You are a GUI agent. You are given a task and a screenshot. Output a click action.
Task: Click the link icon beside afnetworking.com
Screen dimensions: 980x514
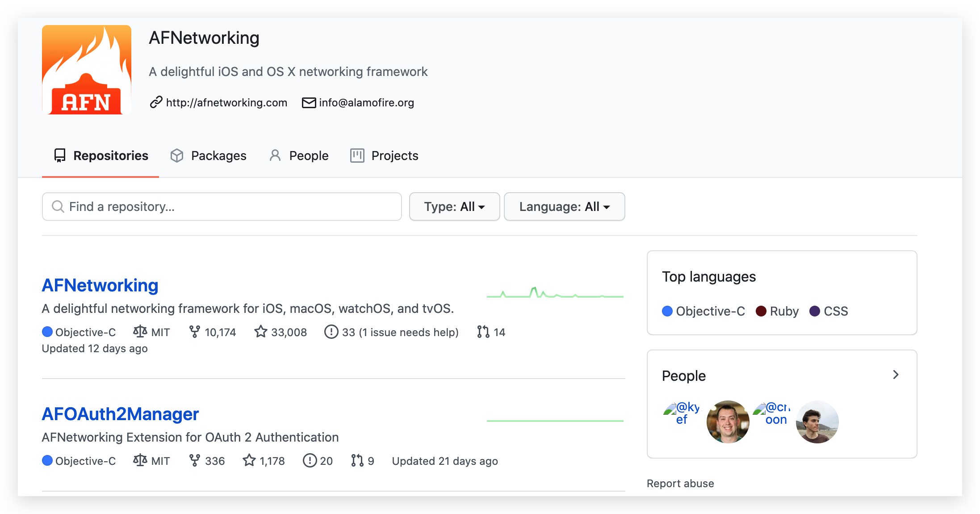(x=156, y=102)
